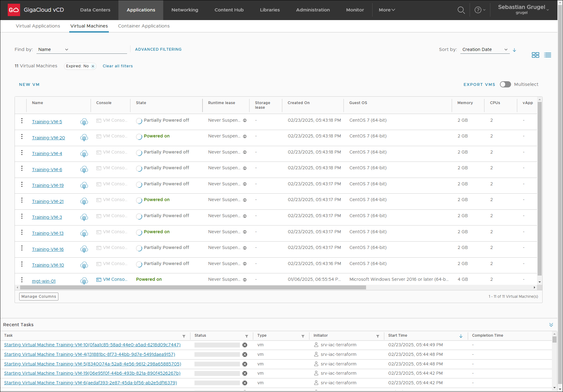This screenshot has width=563, height=392.
Task: Switch to list view icon
Action: pos(548,55)
